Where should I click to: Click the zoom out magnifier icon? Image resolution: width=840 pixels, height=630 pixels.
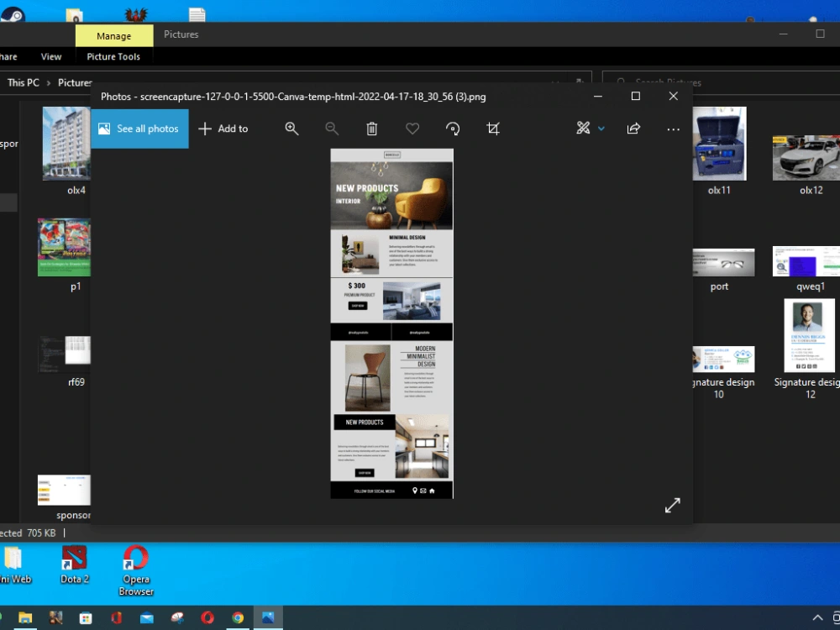point(332,129)
